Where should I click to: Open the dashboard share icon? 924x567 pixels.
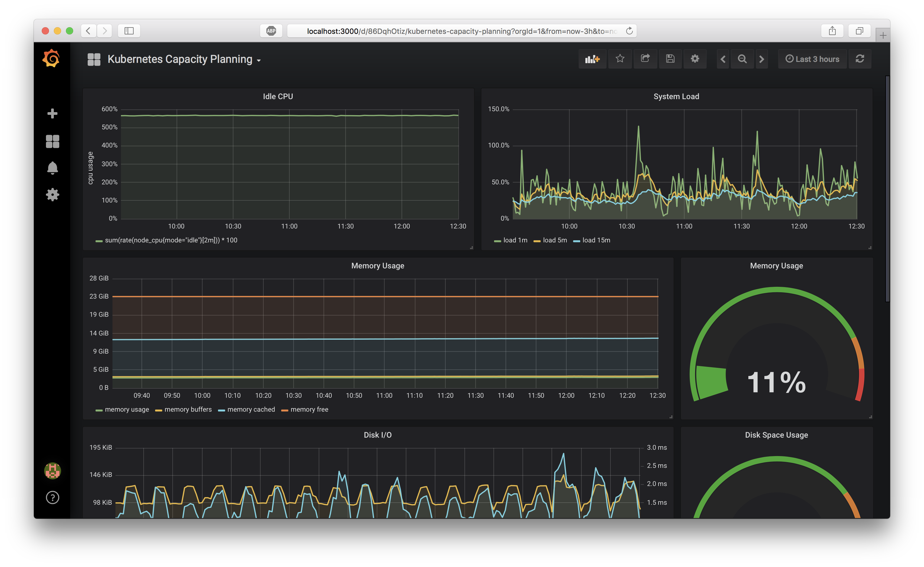[645, 59]
